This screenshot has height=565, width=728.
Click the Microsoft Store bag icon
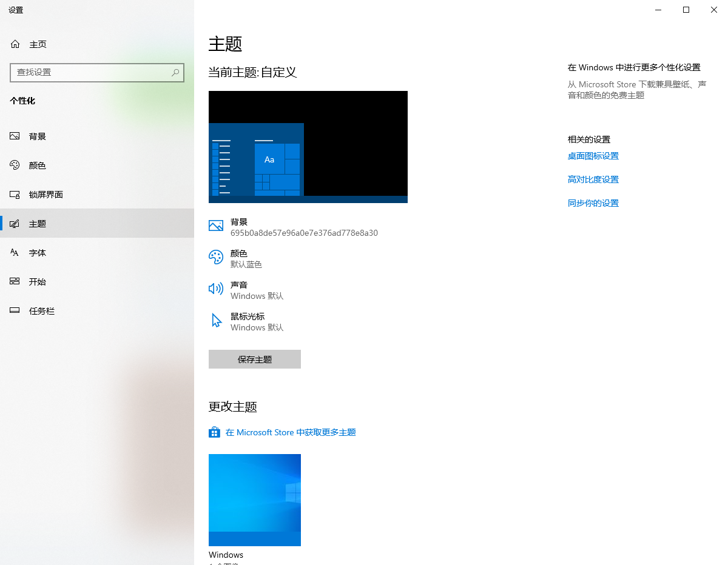point(214,432)
